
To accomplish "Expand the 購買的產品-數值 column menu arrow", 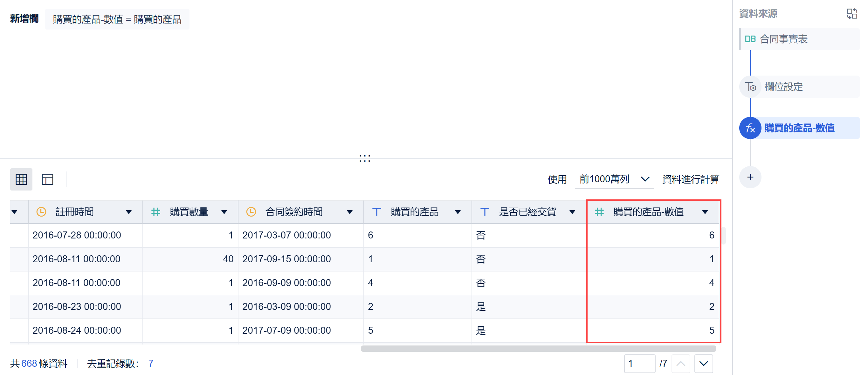I will [x=705, y=212].
